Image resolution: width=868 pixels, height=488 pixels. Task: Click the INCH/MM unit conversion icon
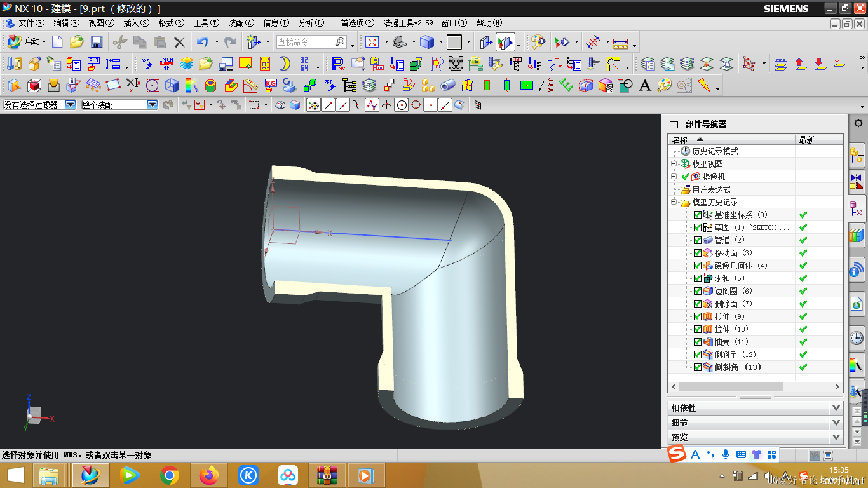click(x=166, y=64)
